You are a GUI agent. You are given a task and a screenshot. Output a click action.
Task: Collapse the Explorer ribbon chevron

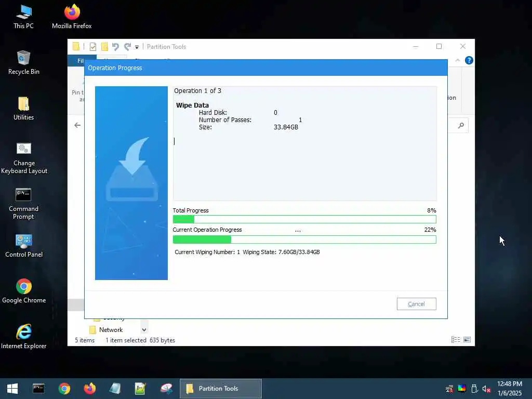tap(457, 60)
